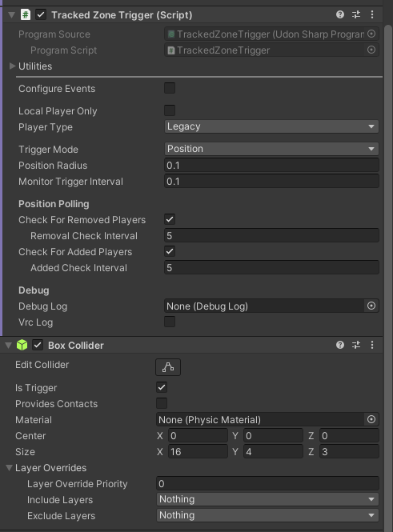
Task: Open presets for Box Collider
Action: point(356,345)
